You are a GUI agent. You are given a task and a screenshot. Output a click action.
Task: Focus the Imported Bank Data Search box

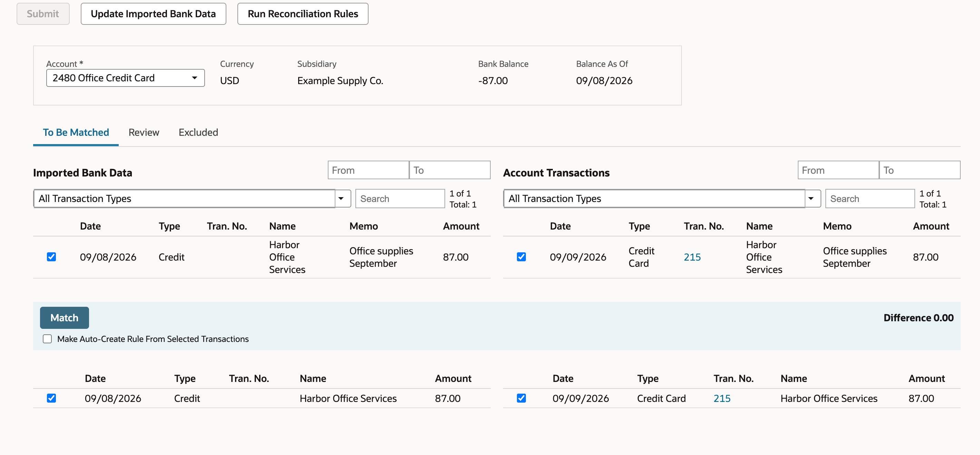[400, 199]
